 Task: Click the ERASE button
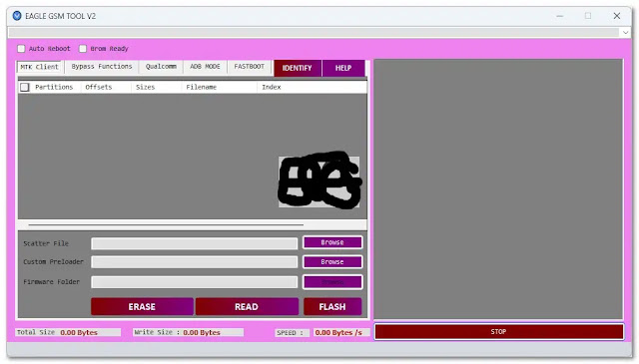(x=142, y=306)
